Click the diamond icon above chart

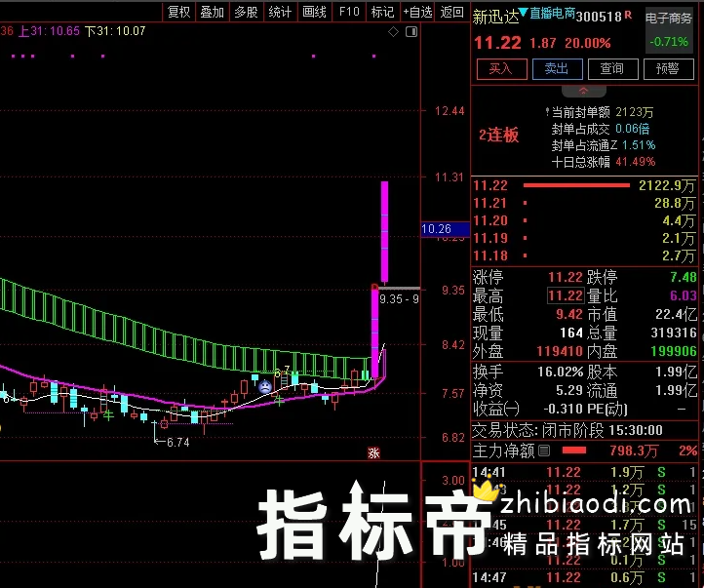point(393,31)
